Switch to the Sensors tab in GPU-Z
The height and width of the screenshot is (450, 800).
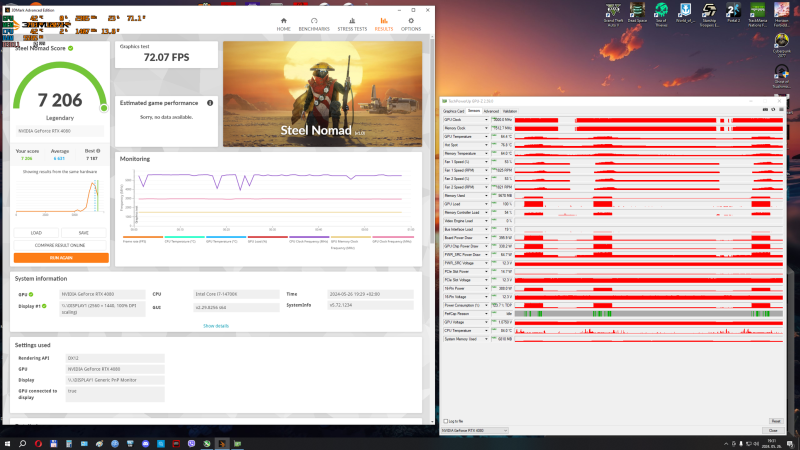coord(474,111)
